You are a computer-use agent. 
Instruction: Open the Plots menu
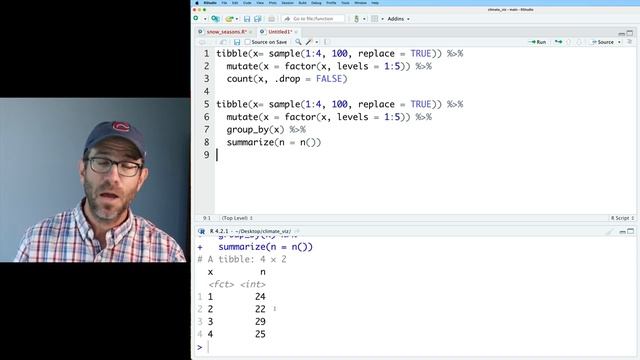(x=273, y=3)
